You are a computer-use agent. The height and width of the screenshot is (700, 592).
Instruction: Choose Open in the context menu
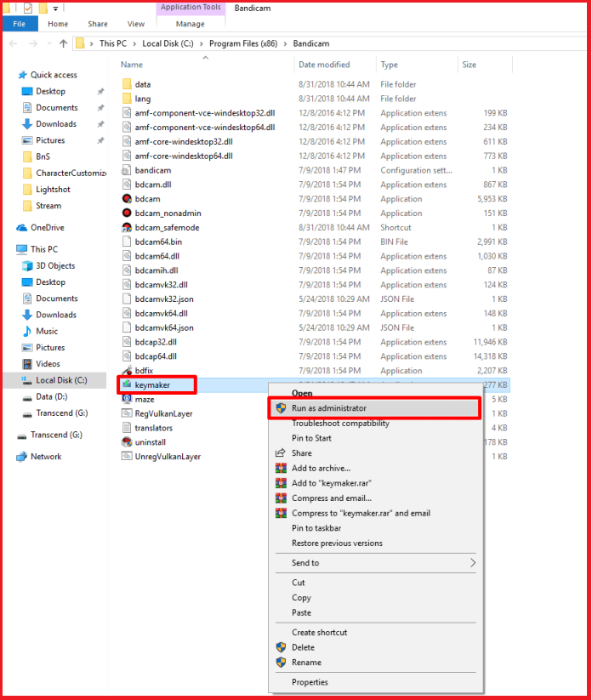[x=302, y=393]
